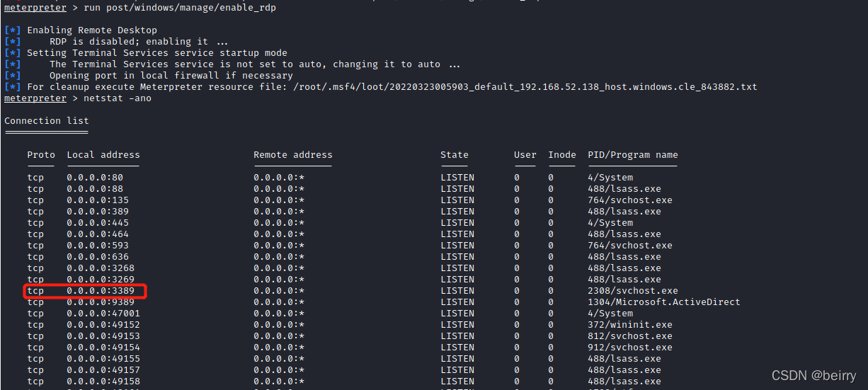Click the meterpreter prompt before netstat
Viewport: 868px width, 390px height.
point(35,98)
